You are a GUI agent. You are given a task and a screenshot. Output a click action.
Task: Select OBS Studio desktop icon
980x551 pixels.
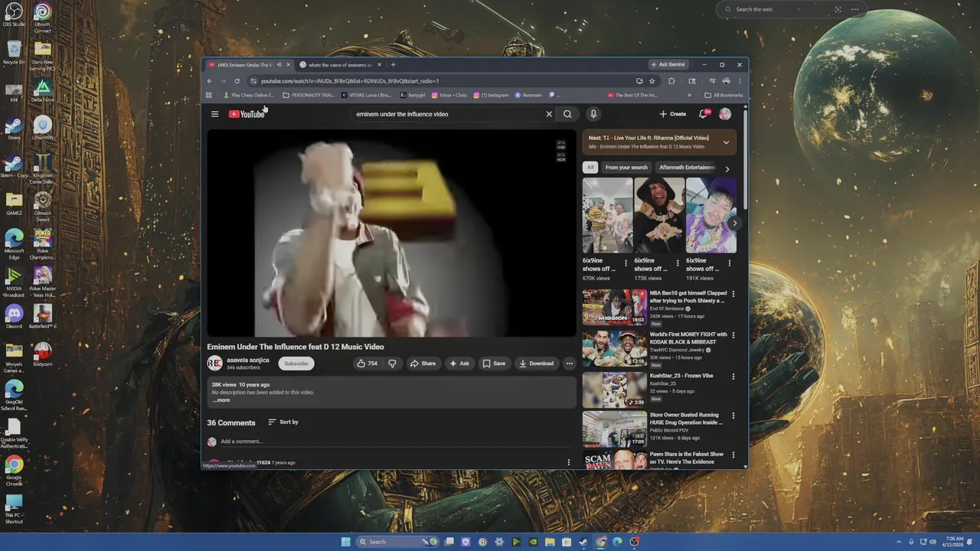point(14,15)
